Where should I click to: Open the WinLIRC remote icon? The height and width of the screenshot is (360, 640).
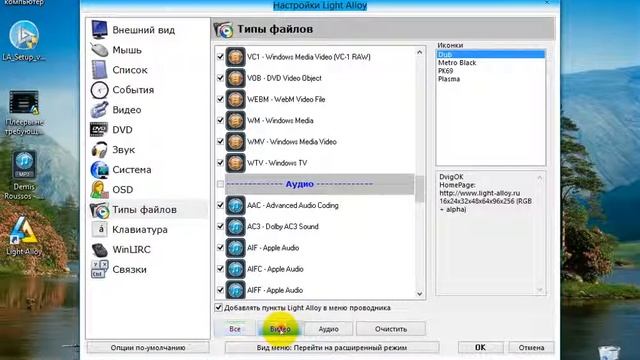pyautogui.click(x=99, y=249)
